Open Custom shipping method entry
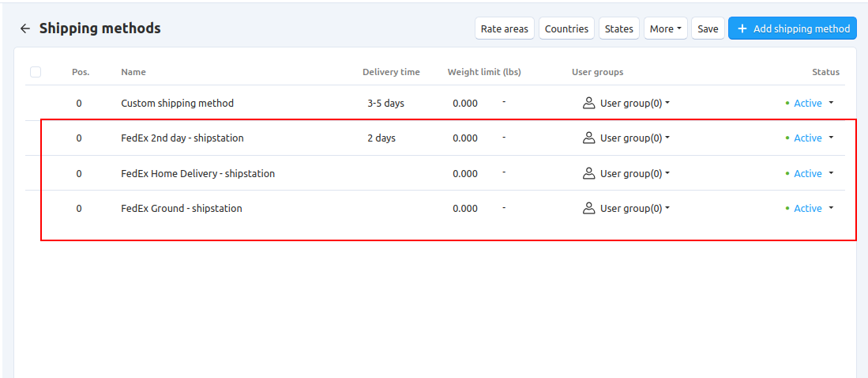 177,103
